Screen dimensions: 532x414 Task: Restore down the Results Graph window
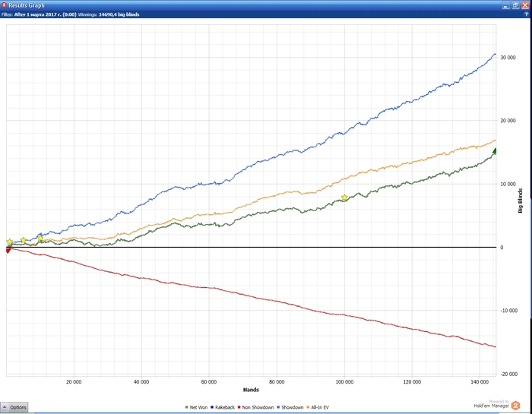coord(515,5)
